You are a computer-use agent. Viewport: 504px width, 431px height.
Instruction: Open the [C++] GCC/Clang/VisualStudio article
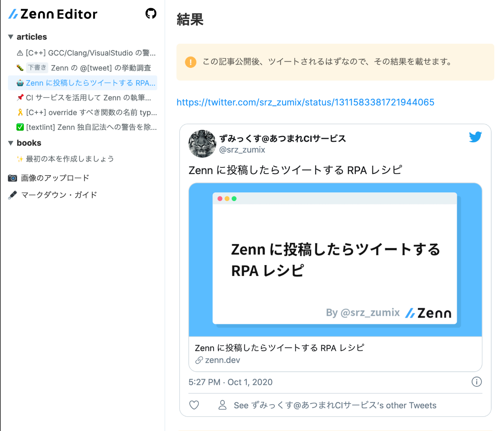click(86, 53)
